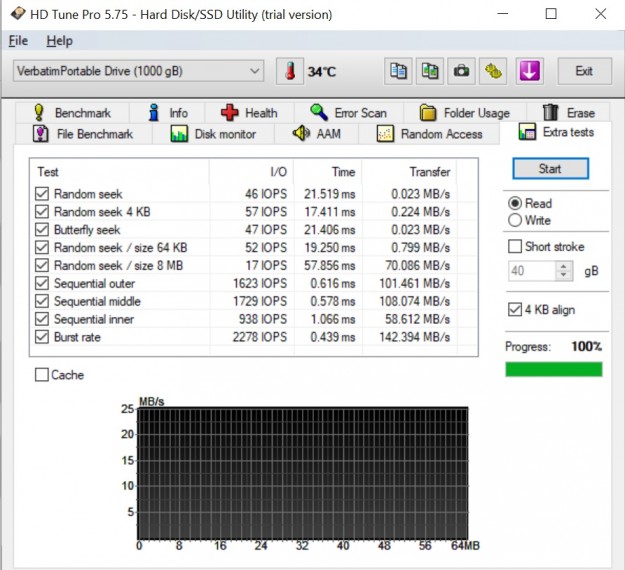Toggle the Short stroke checkbox
The height and width of the screenshot is (570, 625).
click(515, 246)
